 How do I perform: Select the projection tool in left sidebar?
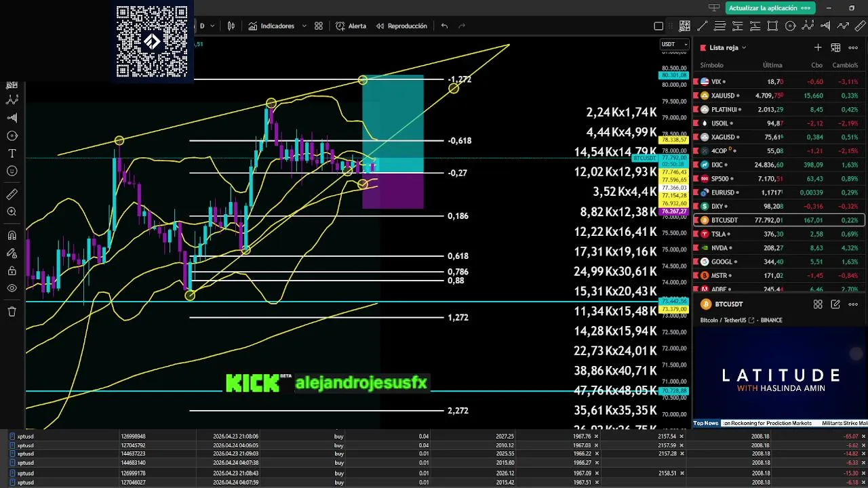coord(12,118)
